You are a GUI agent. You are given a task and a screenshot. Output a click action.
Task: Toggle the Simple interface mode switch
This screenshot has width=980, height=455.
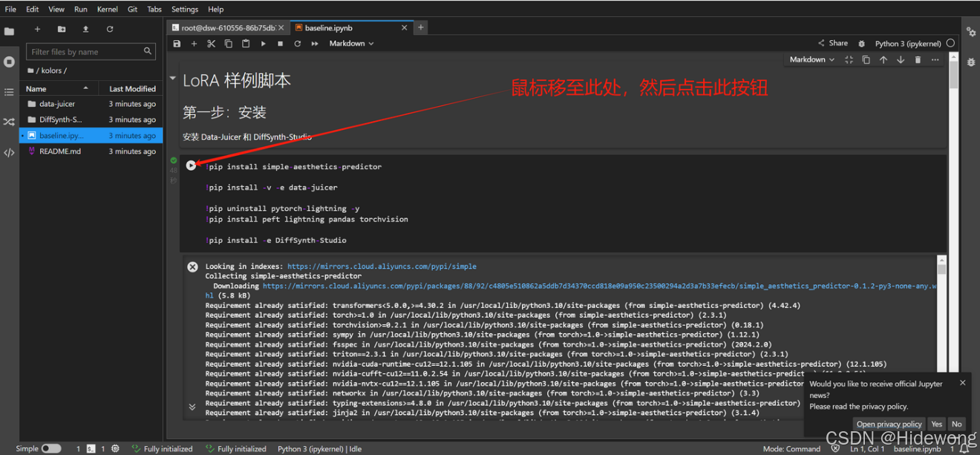click(50, 448)
